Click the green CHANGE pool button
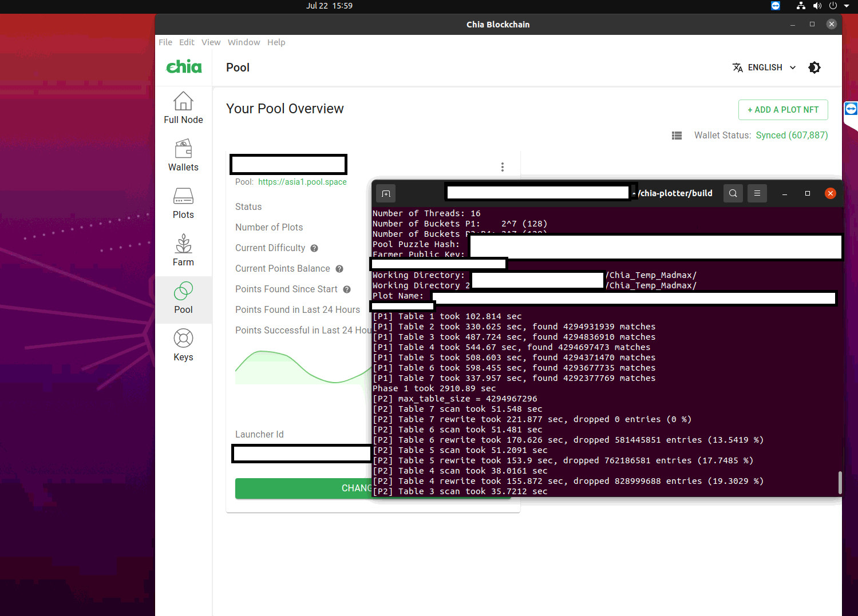 303,488
